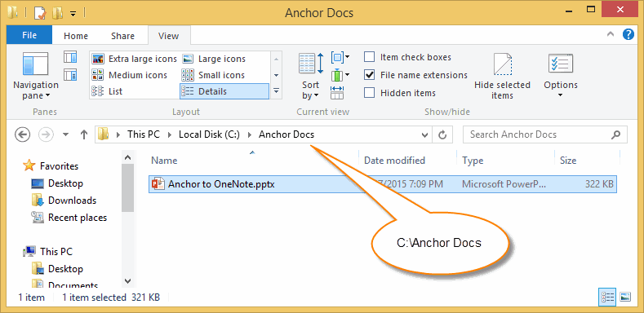The image size is (644, 313).
Task: Click the Microsoft PowerP... type cell
Action: coord(504,184)
